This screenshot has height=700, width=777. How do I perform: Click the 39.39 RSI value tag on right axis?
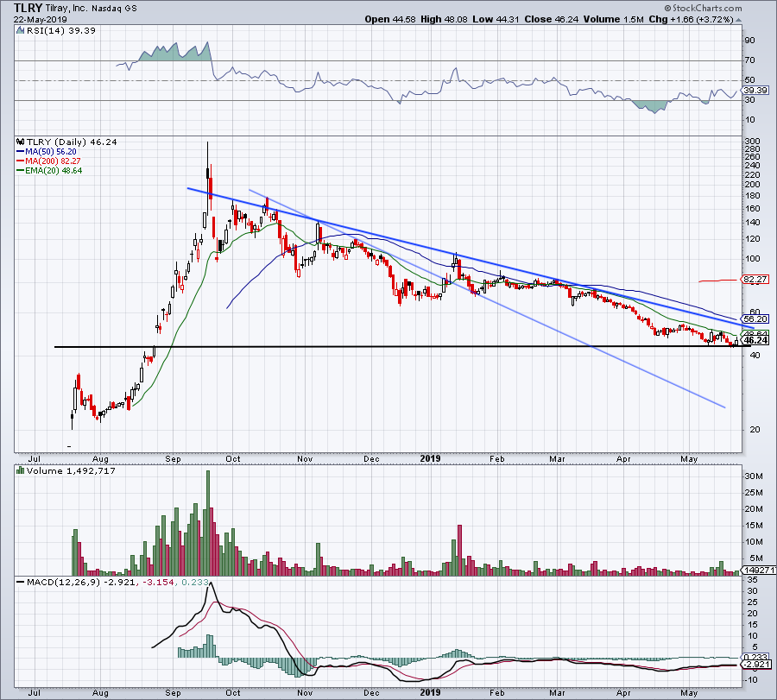pos(755,90)
